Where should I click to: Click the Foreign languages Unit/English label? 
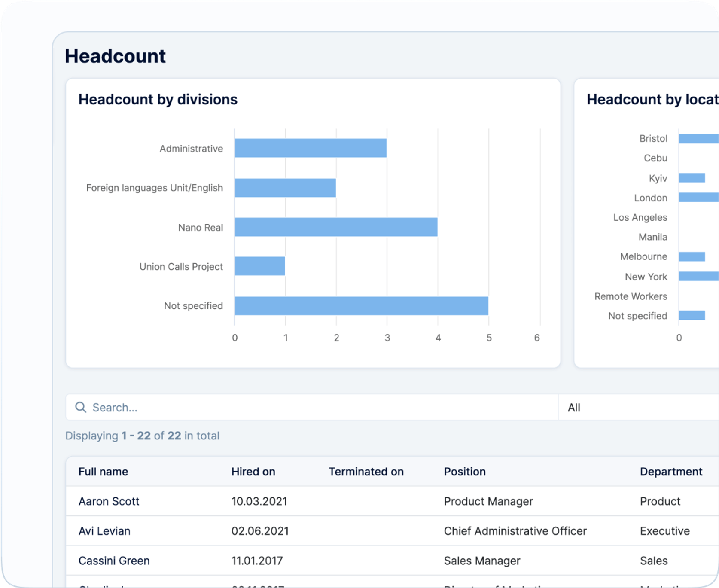[154, 188]
